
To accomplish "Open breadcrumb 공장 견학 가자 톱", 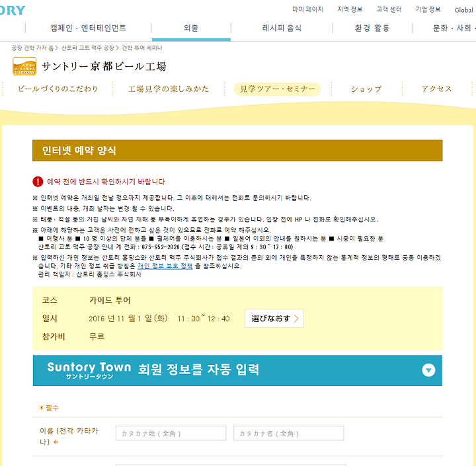I will point(32,48).
